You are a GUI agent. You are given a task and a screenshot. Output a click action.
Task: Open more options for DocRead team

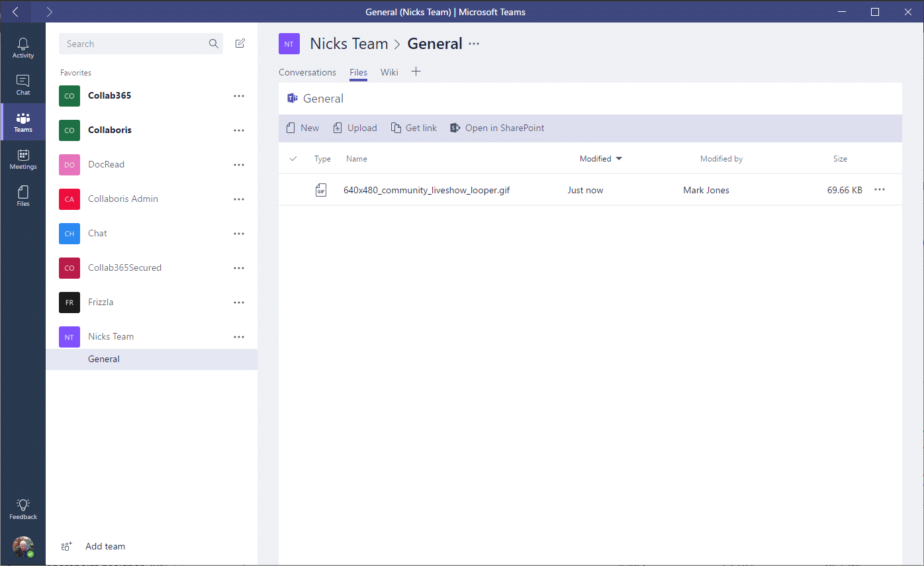coord(239,165)
